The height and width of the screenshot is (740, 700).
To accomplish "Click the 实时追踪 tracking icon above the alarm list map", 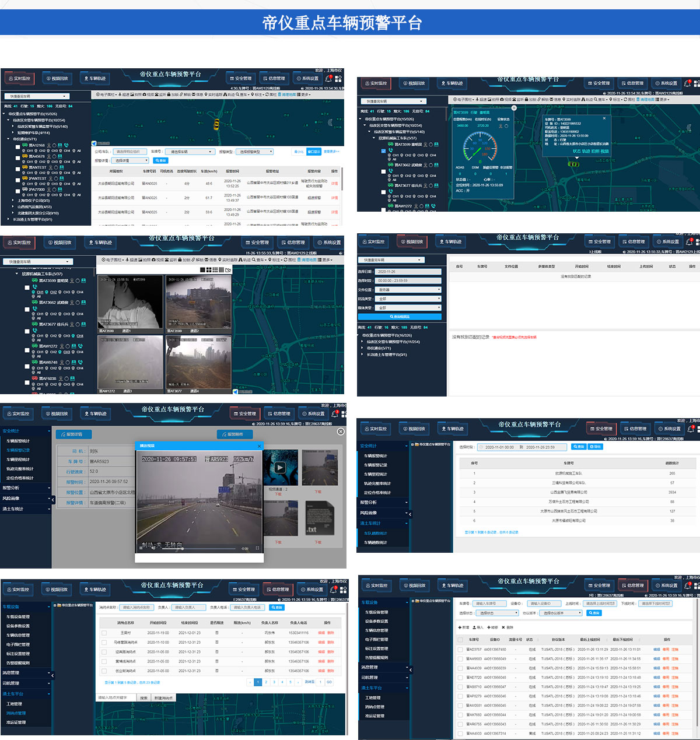I will (x=206, y=94).
